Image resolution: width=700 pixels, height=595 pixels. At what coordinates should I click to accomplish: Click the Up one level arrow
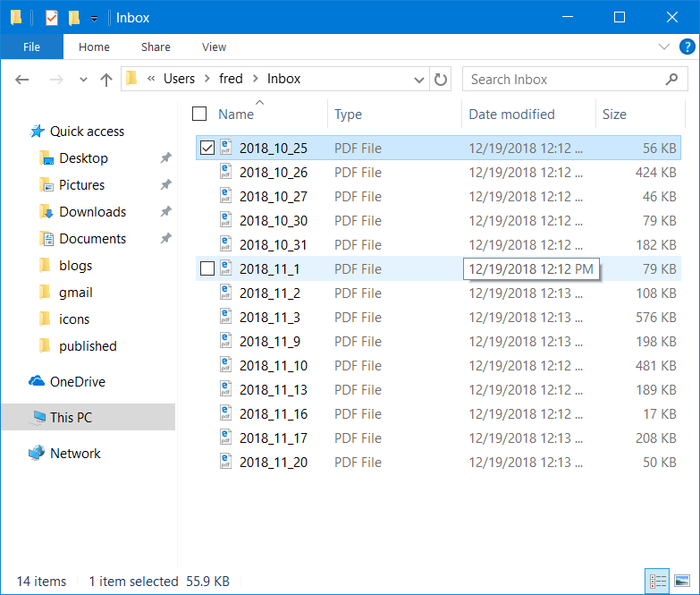pos(106,80)
